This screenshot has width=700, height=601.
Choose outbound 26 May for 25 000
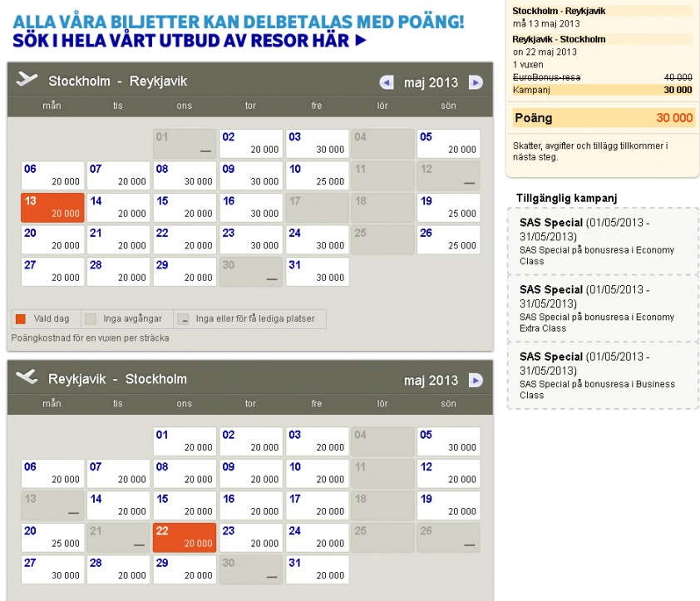click(449, 239)
